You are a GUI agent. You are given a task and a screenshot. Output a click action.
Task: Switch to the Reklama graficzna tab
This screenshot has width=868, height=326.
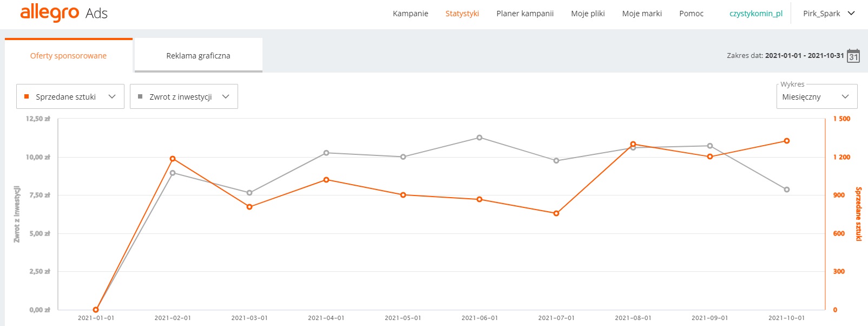(x=199, y=55)
